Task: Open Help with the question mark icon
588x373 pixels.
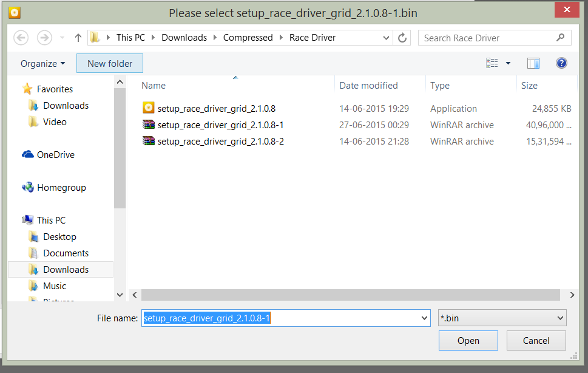Action: tap(561, 63)
